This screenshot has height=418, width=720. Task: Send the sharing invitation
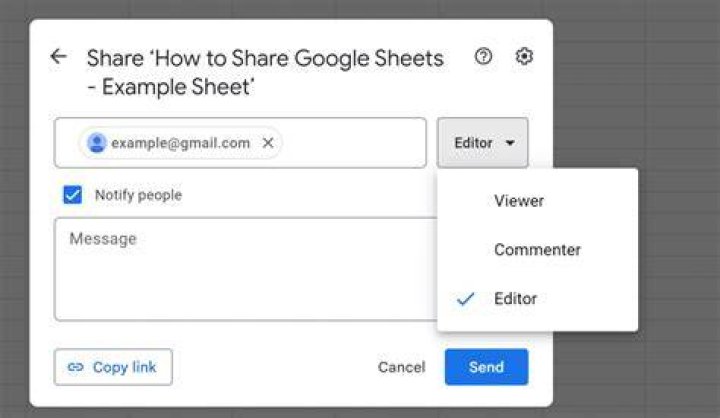pyautogui.click(x=486, y=367)
